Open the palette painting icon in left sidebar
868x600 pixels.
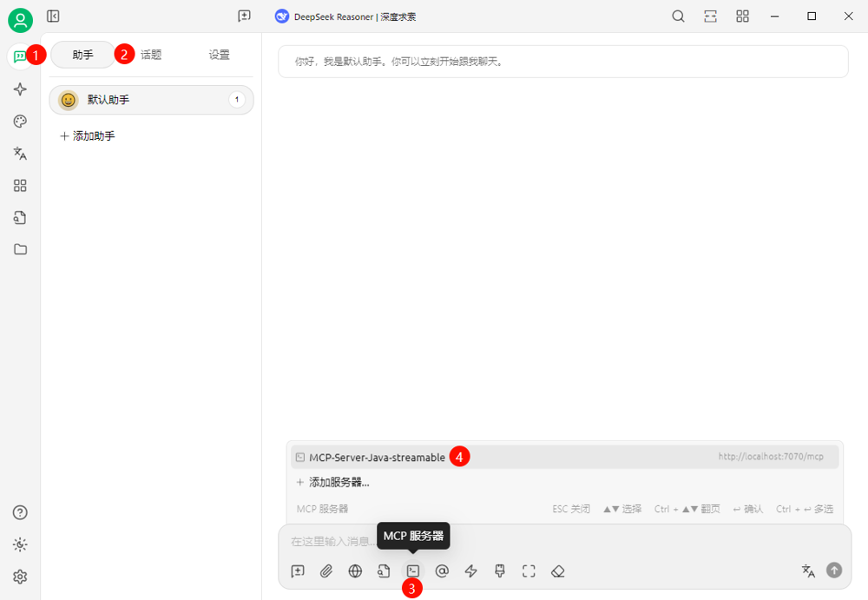[20, 122]
